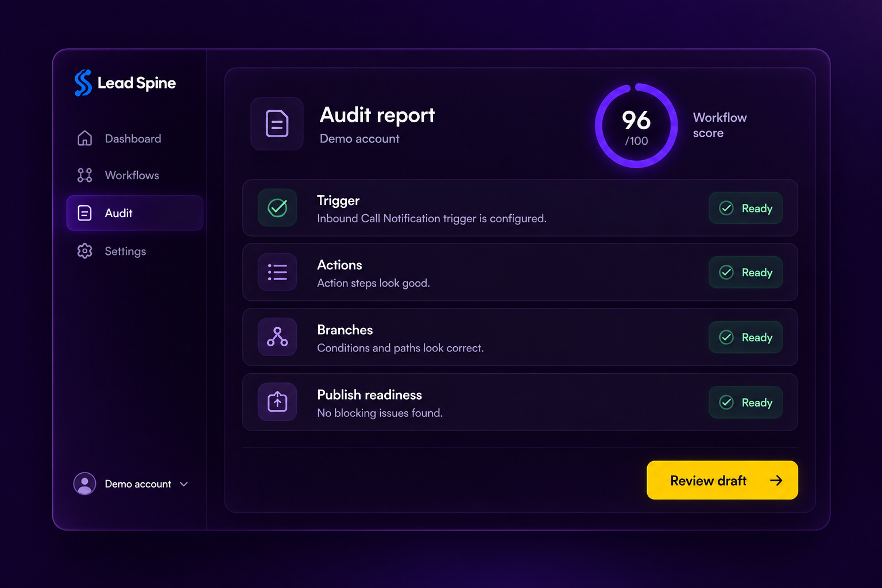The height and width of the screenshot is (588, 882).
Task: Click the Settings gear icon
Action: click(84, 251)
